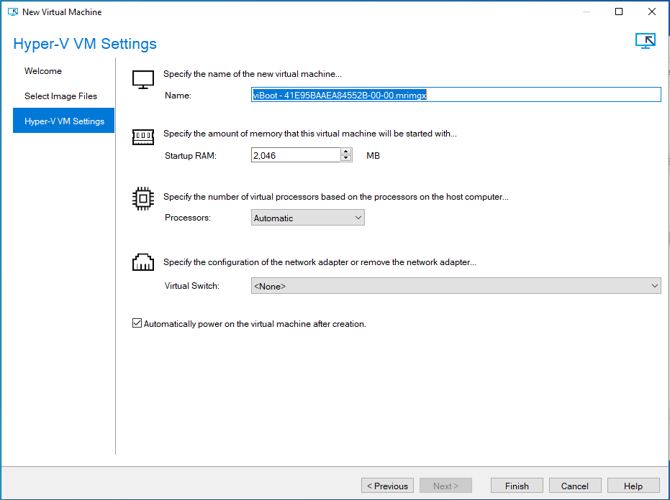Click Finish to create the VM
Screen dimensions: 670x500
[517, 486]
